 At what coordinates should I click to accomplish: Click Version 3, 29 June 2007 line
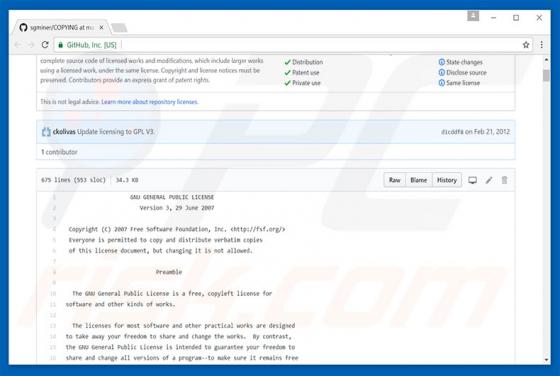pyautogui.click(x=177, y=208)
